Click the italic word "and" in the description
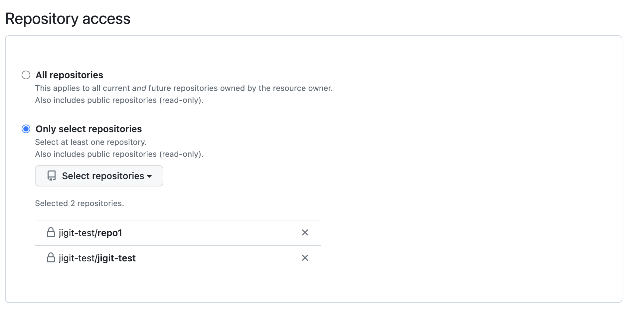The image size is (644, 309). 139,88
